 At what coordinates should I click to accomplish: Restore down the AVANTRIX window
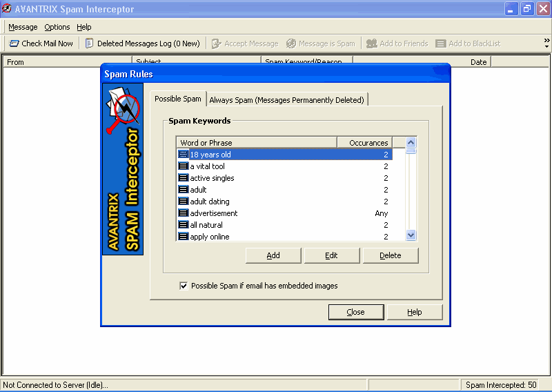coord(527,9)
